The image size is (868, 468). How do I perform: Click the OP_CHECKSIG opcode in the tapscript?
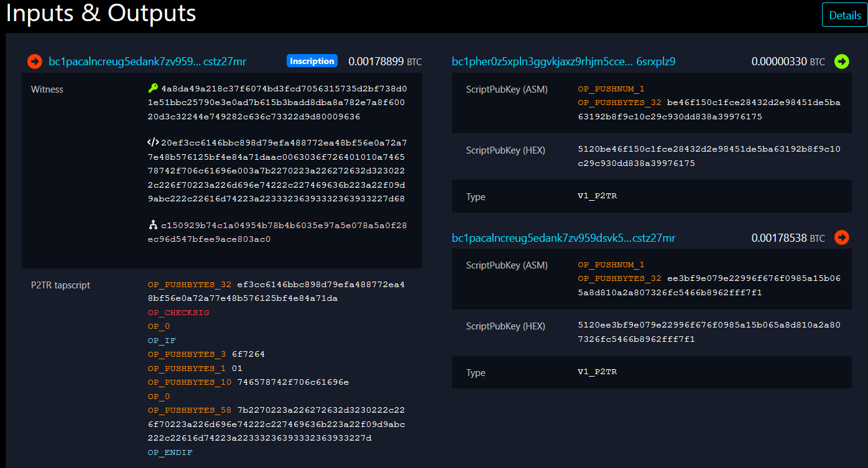pos(178,313)
